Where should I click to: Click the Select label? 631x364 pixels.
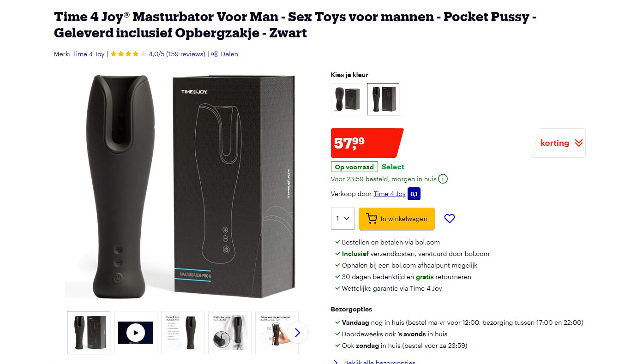(x=393, y=167)
